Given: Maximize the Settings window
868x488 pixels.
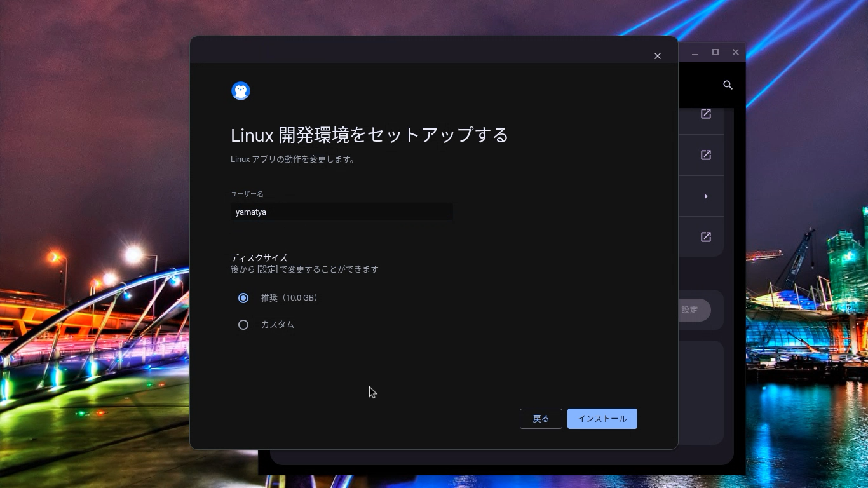Looking at the screenshot, I should pyautogui.click(x=715, y=52).
